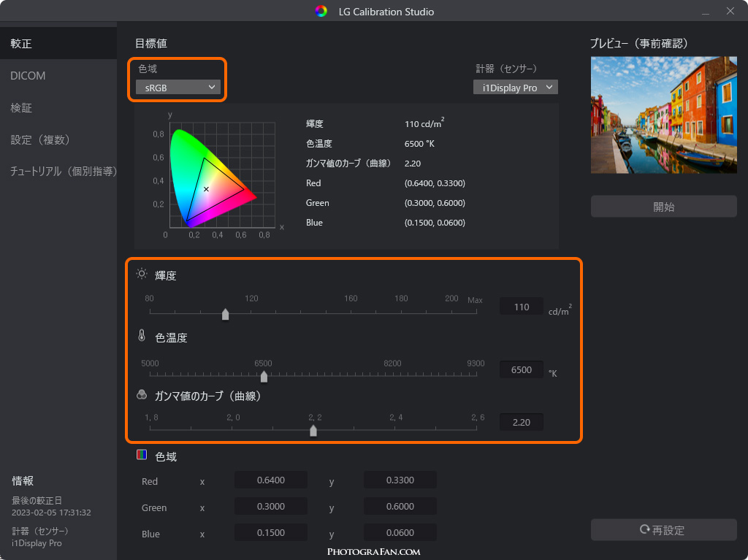Click the 再設定 reset button
The height and width of the screenshot is (560, 748).
point(663,529)
